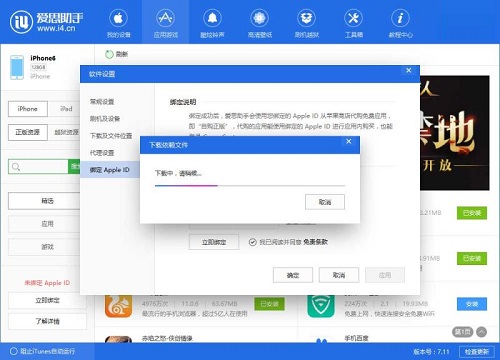Click 立即绑定 in settings dialog
This screenshot has height=360, width=500.
point(214,242)
